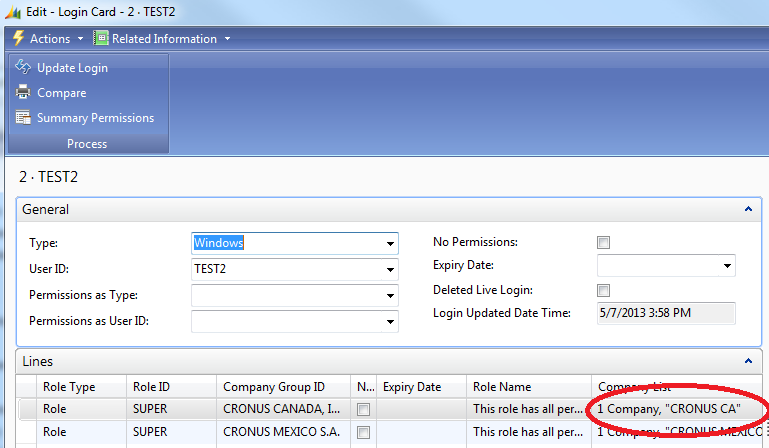Enable the No Permissions checkbox

click(603, 243)
